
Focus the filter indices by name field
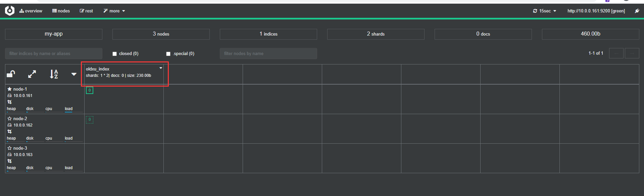click(x=54, y=53)
